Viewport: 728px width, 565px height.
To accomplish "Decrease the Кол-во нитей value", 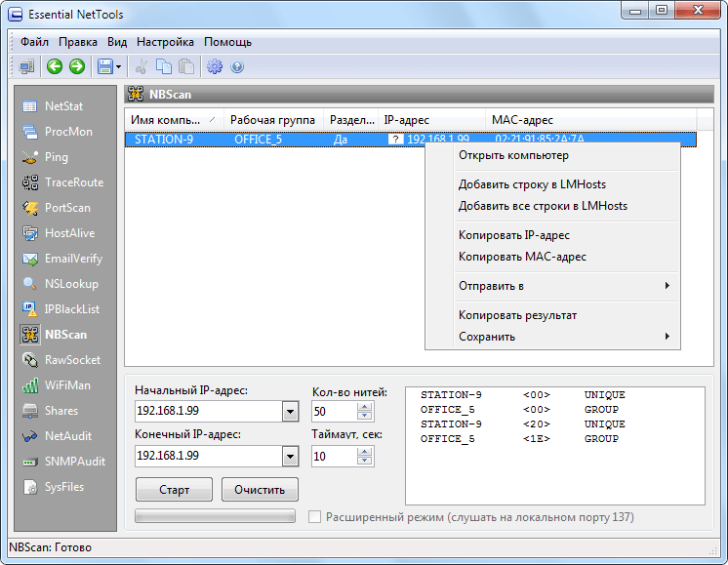I will click(x=364, y=416).
